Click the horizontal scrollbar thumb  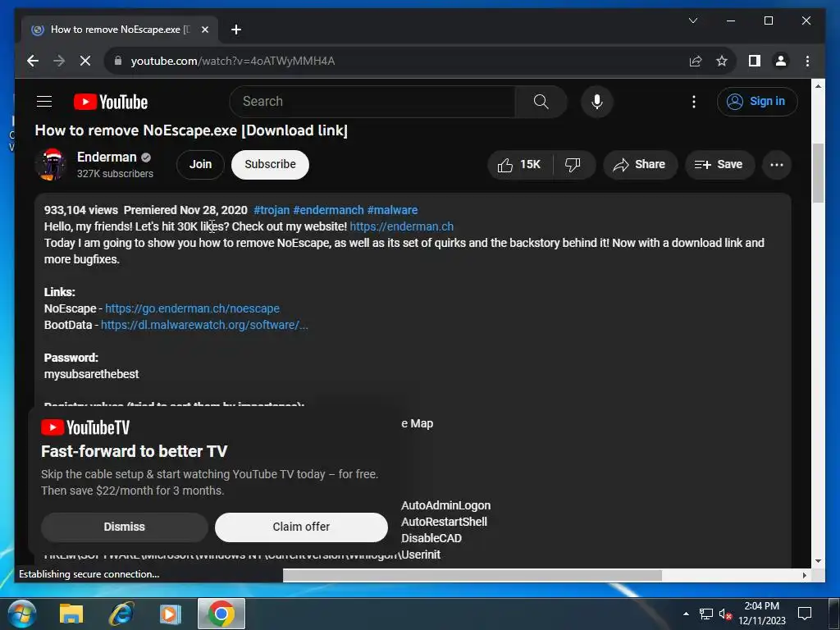[472, 575]
